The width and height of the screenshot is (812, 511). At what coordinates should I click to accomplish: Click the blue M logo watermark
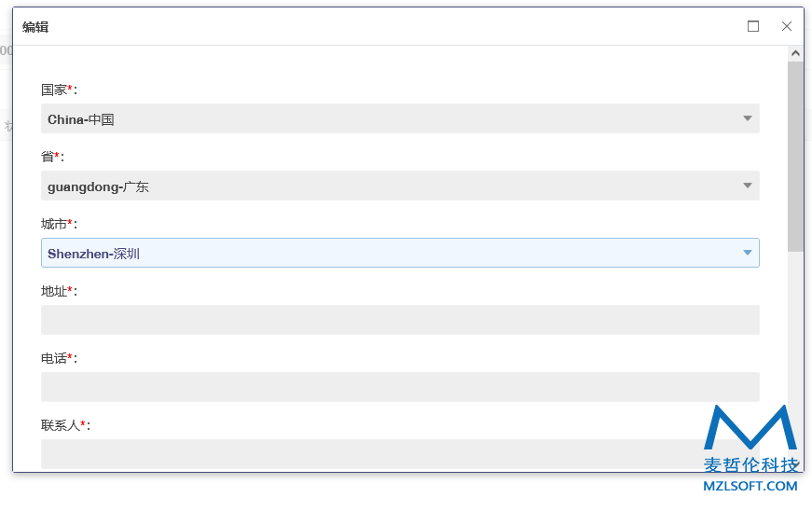coord(750,427)
